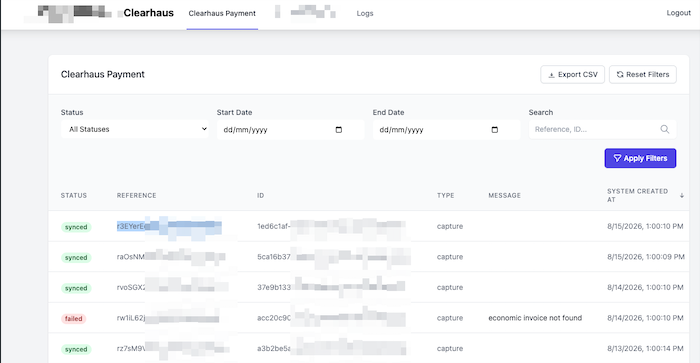Click the Reset Filters refresh icon
The image size is (700, 363).
620,75
